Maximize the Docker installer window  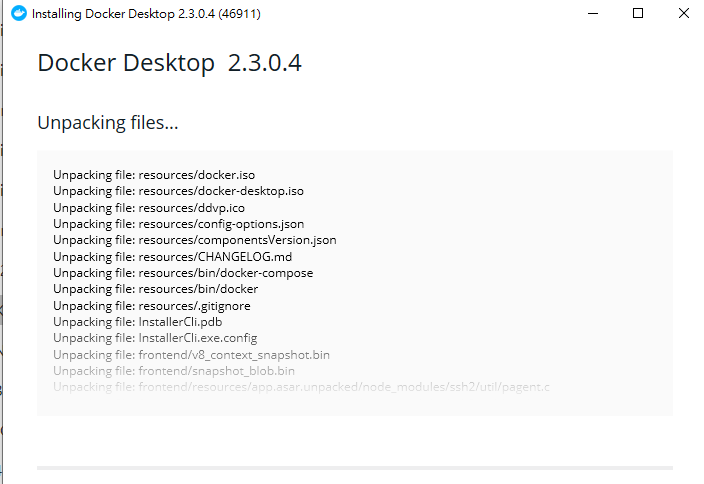(638, 13)
